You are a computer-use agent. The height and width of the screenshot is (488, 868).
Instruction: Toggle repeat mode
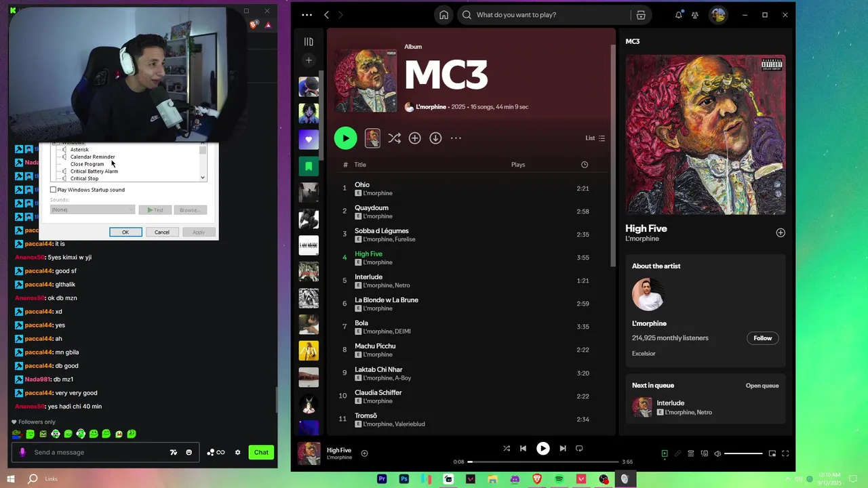click(x=579, y=448)
